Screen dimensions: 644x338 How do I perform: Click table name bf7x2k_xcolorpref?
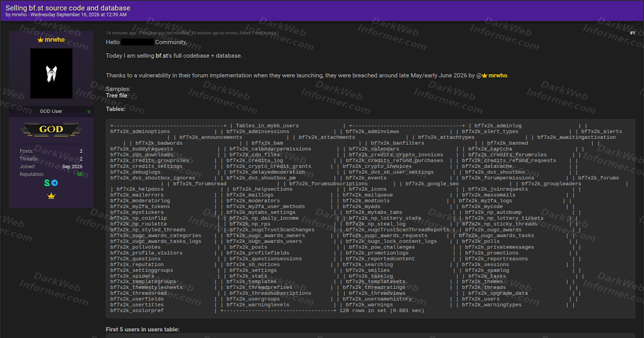click(x=137, y=311)
